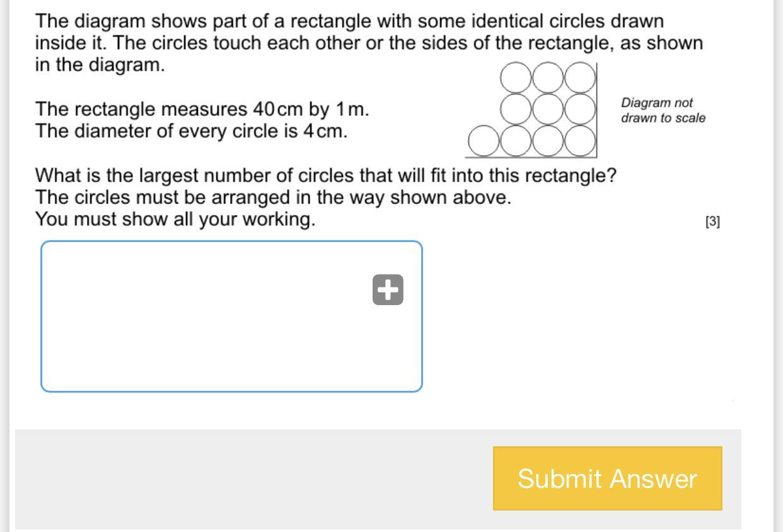Screen dimensions: 783x532
Task: Select the lone leftmost circle in bottom row
Action: pos(484,141)
